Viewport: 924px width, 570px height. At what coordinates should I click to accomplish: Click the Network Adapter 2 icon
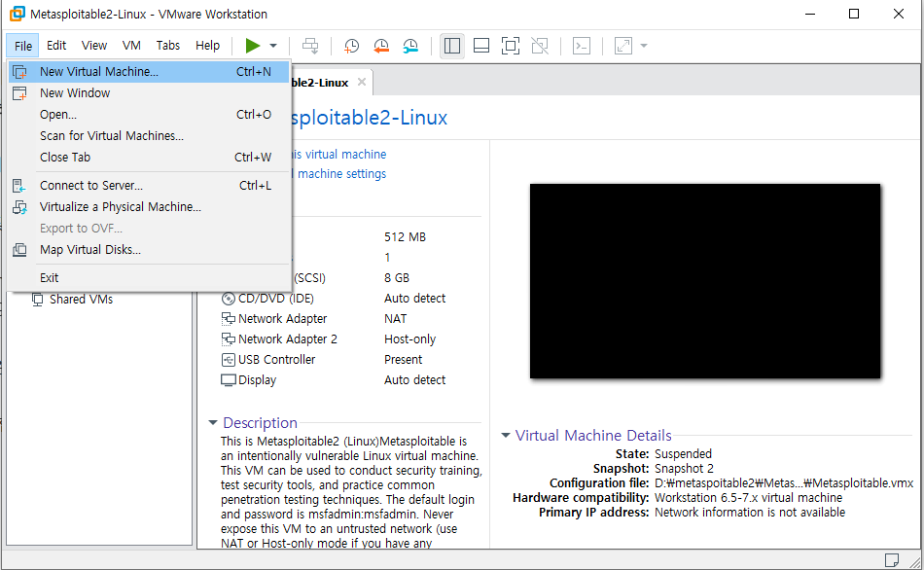[228, 339]
